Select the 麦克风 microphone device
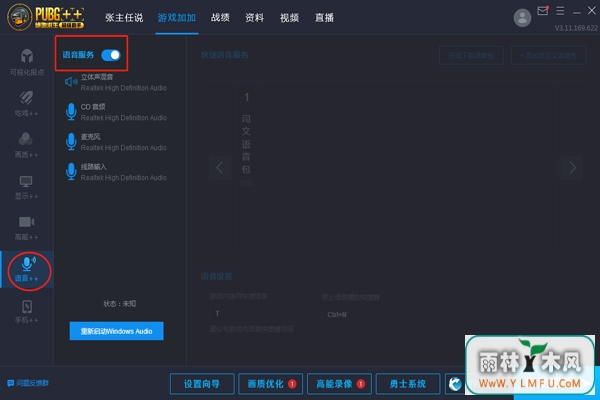Image resolution: width=600 pixels, height=400 pixels. click(x=116, y=142)
